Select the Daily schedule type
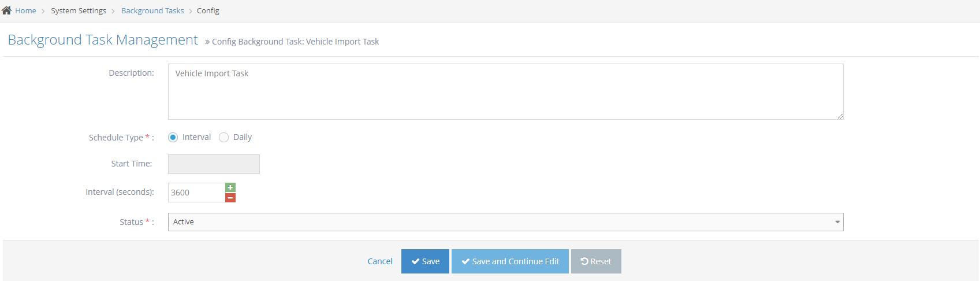The width and height of the screenshot is (980, 281). coord(224,138)
